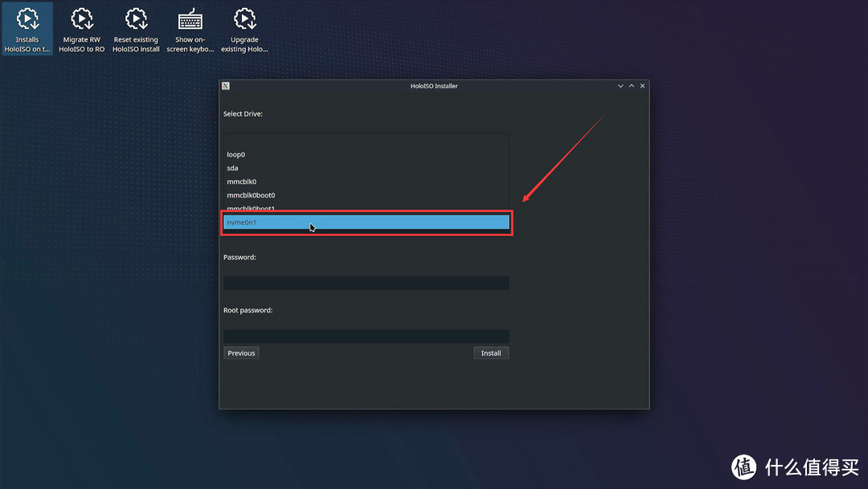Select mmcblk0 from the drive list
868x489 pixels.
242,182
